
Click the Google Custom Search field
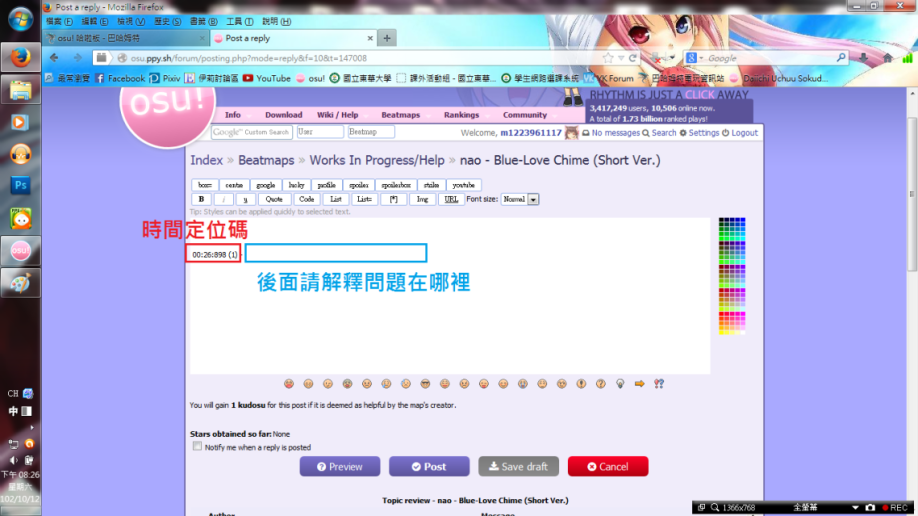pyautogui.click(x=251, y=132)
